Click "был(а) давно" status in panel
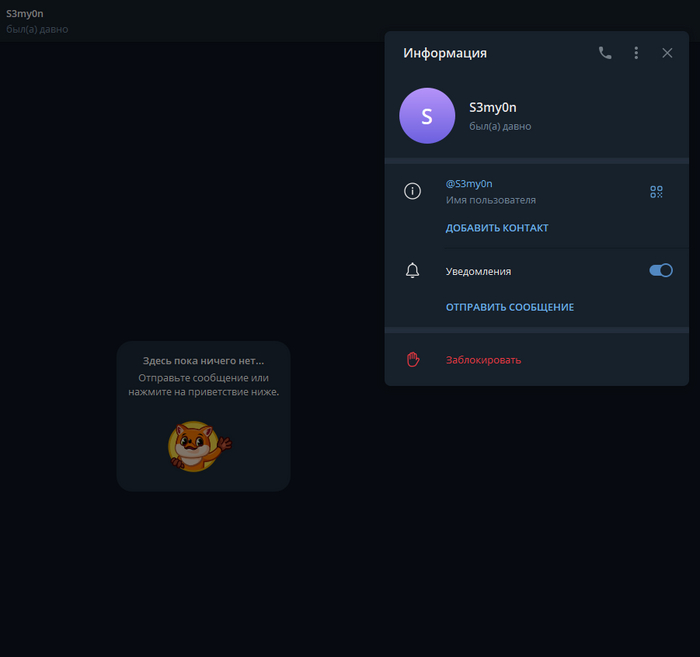Screen dimensions: 700x657 [500, 126]
